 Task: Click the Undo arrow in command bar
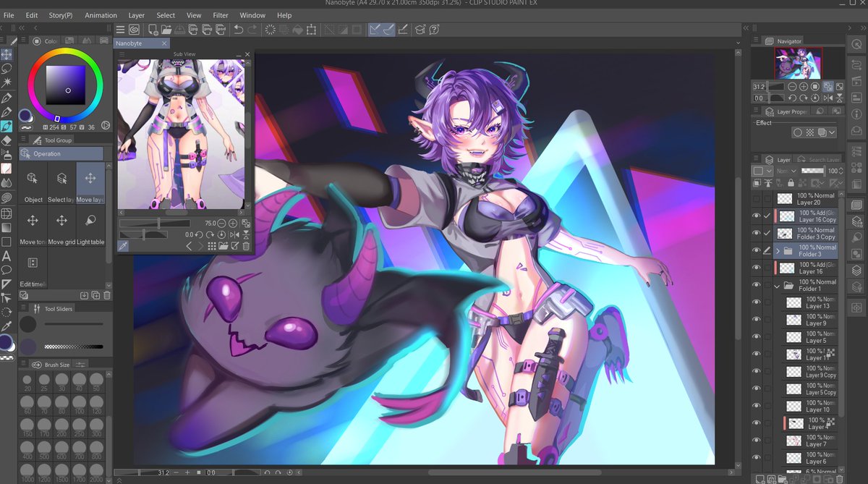tap(239, 30)
